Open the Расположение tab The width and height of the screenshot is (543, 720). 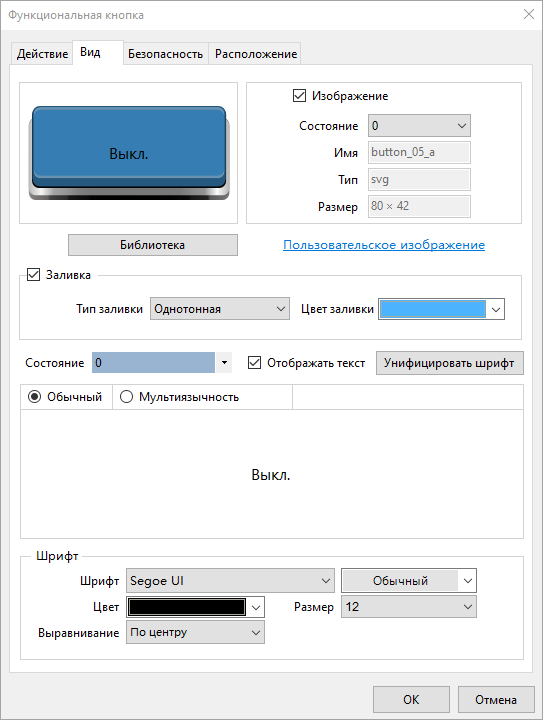(256, 54)
